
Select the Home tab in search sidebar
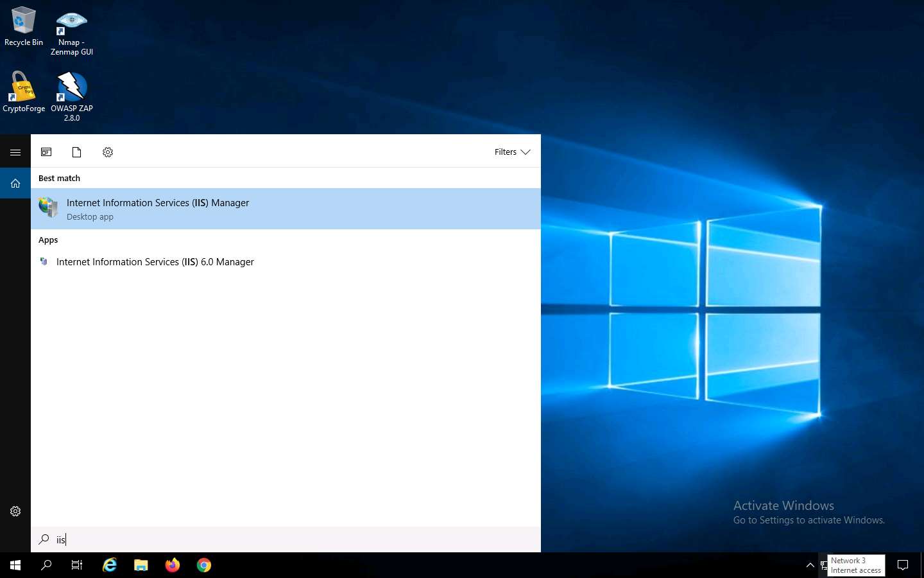click(15, 183)
